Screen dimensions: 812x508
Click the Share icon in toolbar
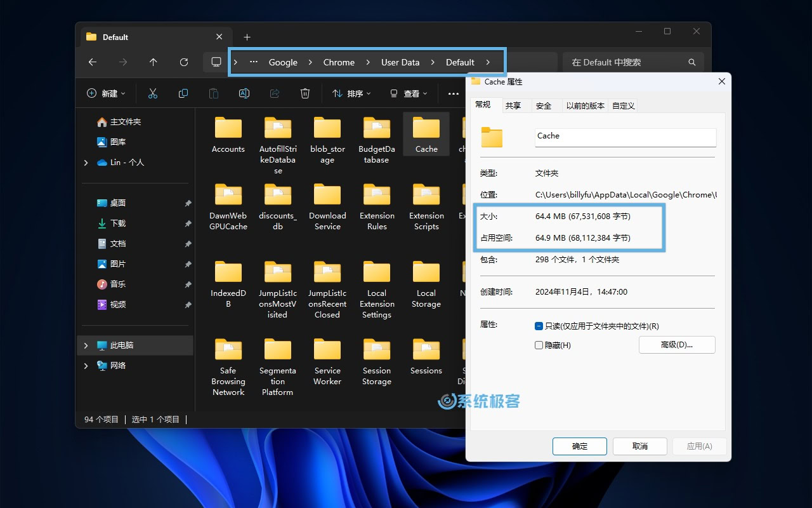point(275,93)
